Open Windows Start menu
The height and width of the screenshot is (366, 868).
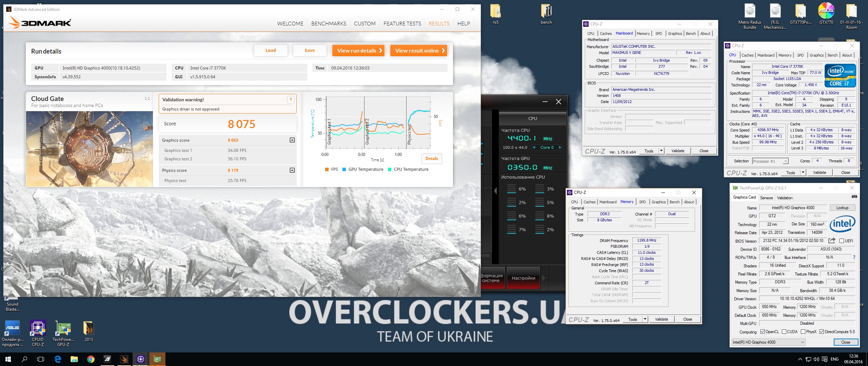click(x=8, y=359)
